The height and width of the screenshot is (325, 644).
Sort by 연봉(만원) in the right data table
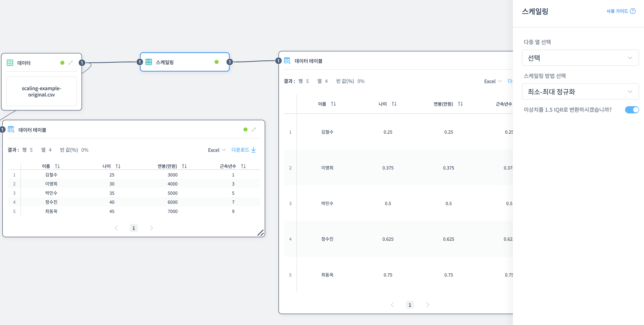pos(460,104)
